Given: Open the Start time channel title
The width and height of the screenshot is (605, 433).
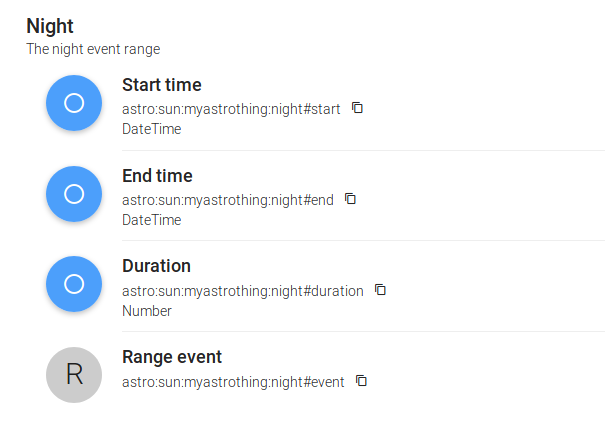Looking at the screenshot, I should 161,85.
